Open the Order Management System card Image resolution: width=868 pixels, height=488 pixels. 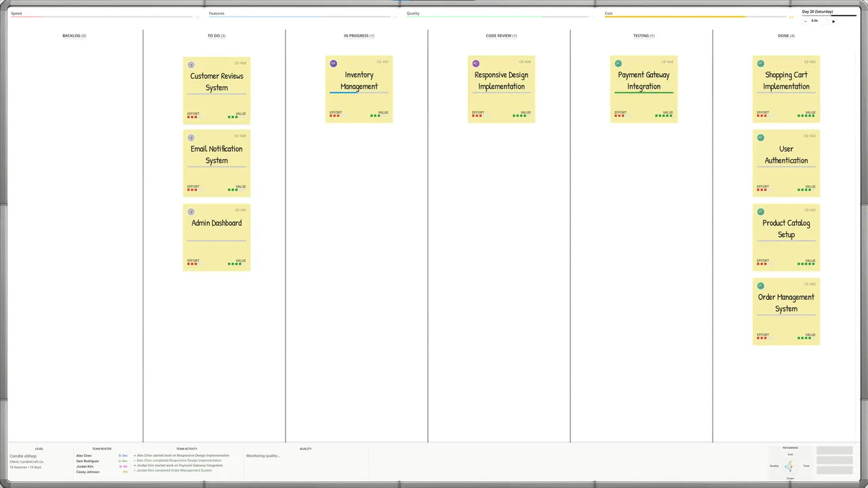[x=786, y=312]
